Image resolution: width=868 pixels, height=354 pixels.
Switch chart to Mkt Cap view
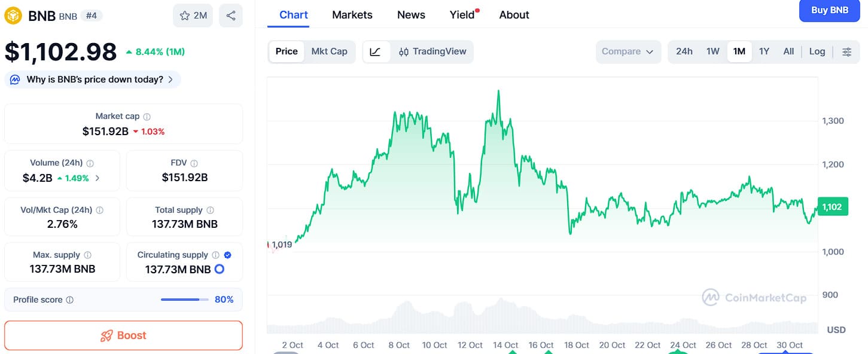[x=329, y=51]
